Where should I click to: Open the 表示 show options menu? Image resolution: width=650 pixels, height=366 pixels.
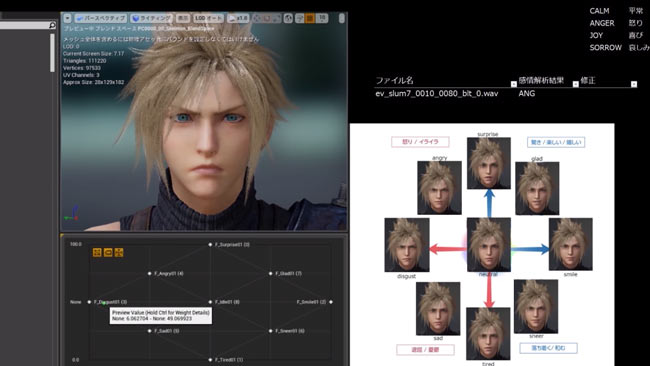pos(182,18)
